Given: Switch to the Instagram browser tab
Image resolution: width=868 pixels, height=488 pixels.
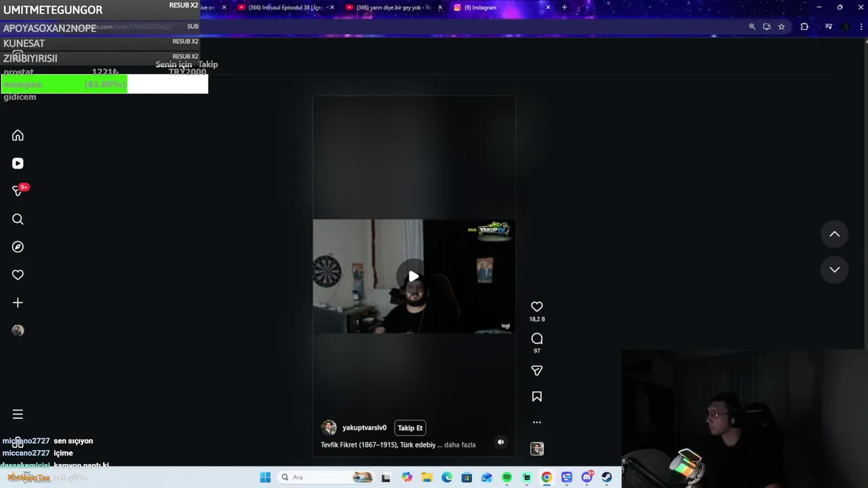Looking at the screenshot, I should point(500,7).
